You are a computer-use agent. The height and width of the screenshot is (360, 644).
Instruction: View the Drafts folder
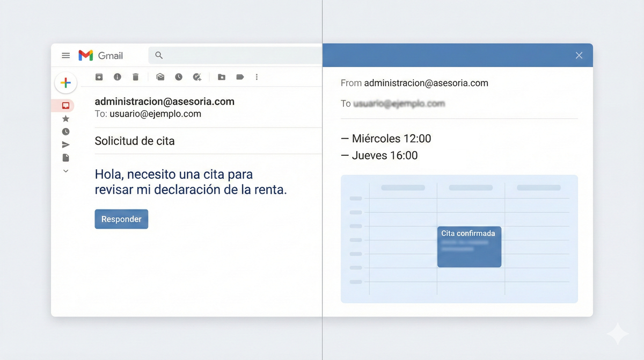65,157
